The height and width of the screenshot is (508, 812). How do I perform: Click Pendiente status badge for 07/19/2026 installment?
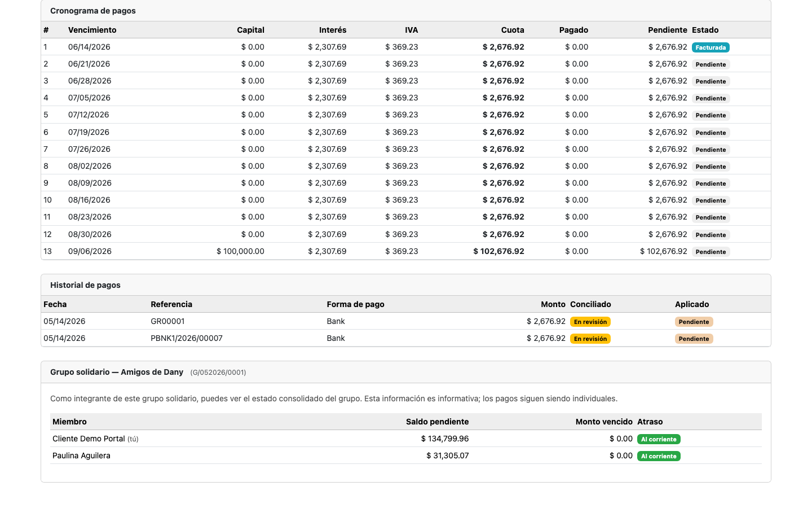coord(710,133)
